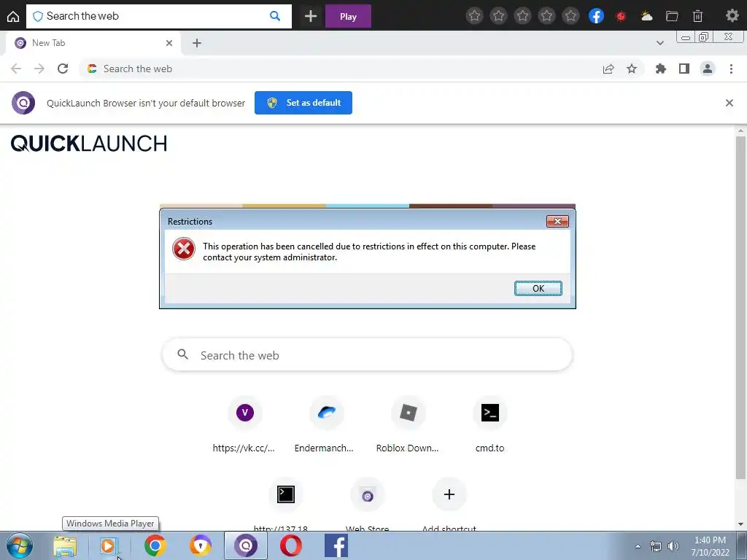
Task: Click the red bug icon in the top bar
Action: pos(621,16)
